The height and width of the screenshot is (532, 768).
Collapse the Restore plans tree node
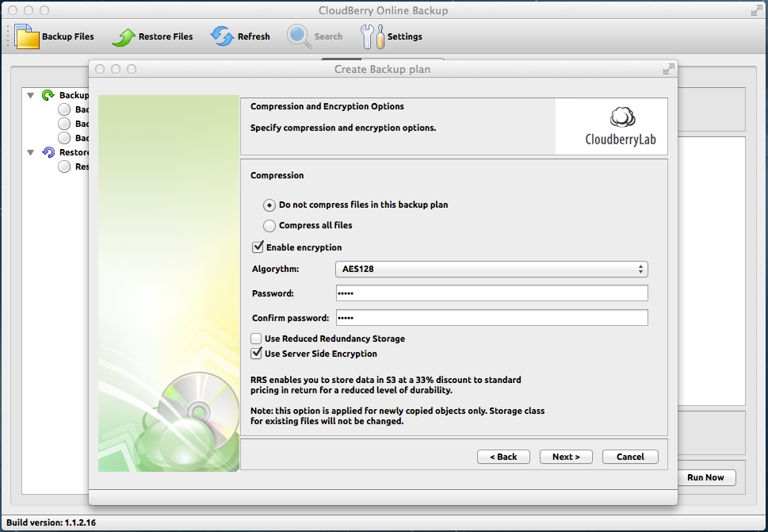(30, 153)
